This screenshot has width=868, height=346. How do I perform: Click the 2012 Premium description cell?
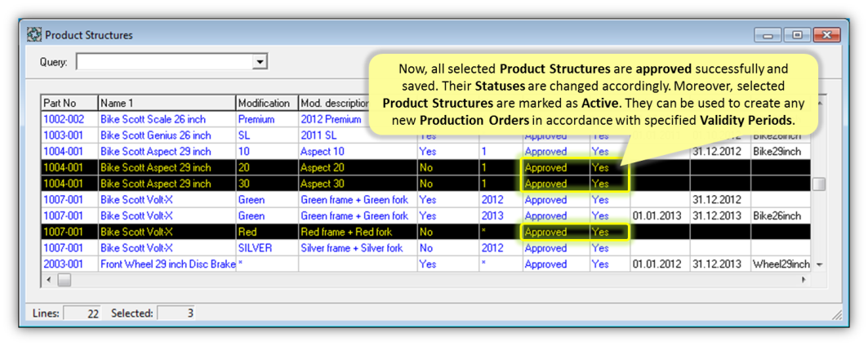334,119
